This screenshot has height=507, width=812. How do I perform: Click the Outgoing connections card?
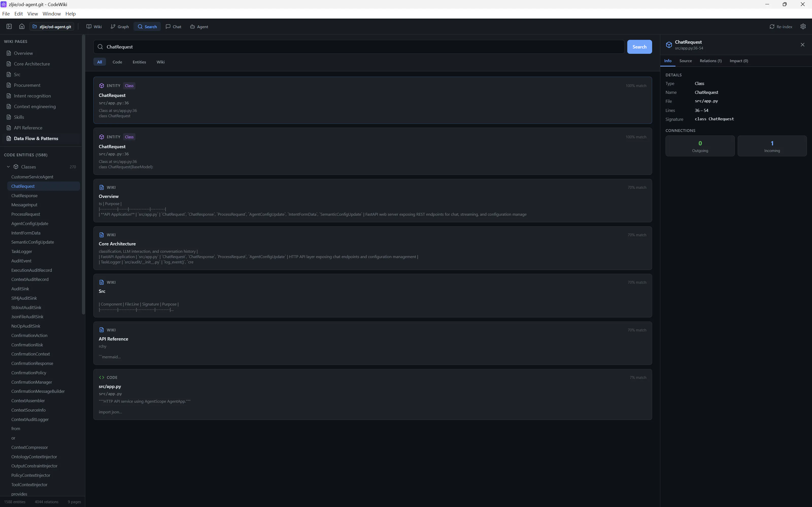pyautogui.click(x=700, y=146)
